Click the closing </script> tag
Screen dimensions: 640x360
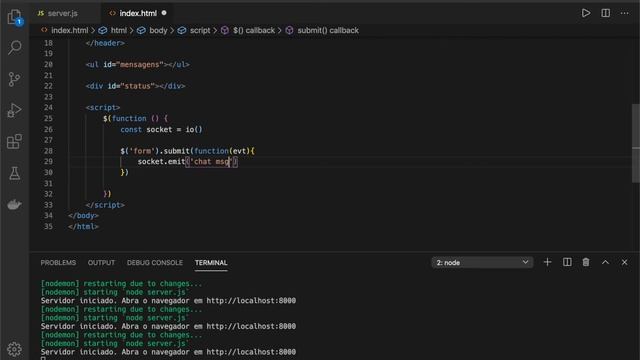(x=105, y=204)
